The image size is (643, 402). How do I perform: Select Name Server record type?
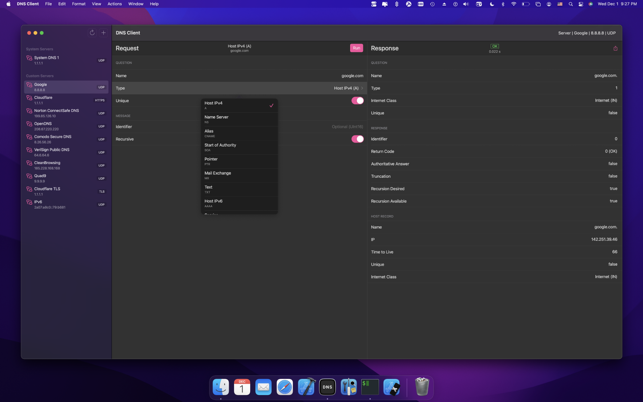tap(239, 119)
